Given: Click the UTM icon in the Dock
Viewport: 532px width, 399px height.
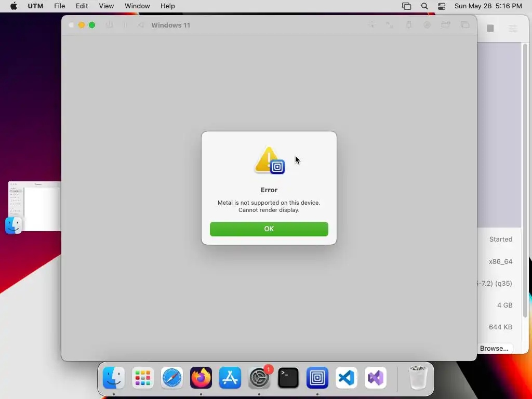Looking at the screenshot, I should [317, 378].
